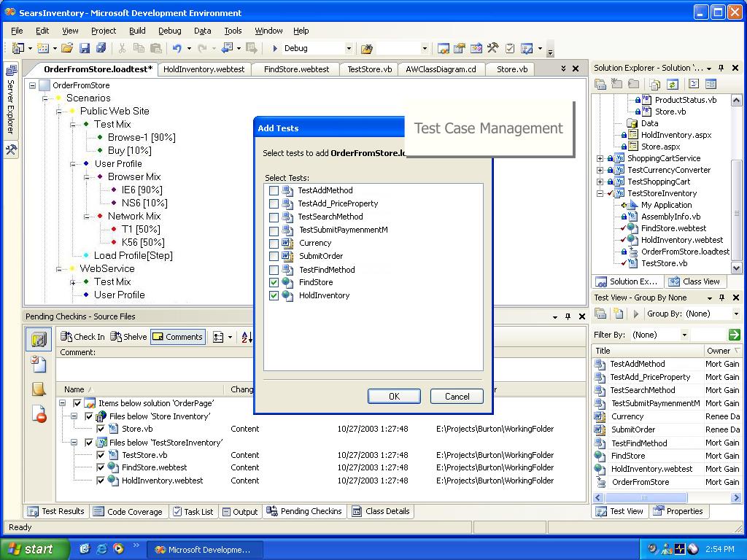Click Windows Media Player quick launch icon

click(118, 548)
